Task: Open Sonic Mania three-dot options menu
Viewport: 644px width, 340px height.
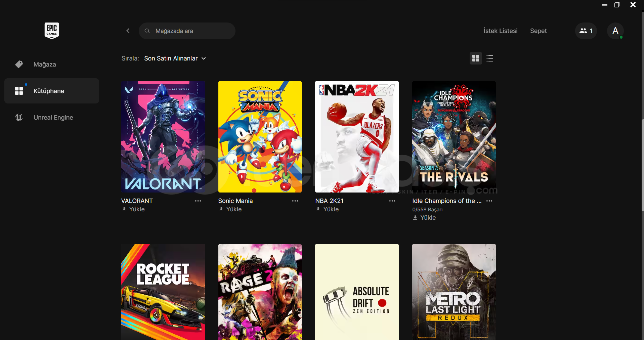Action: pyautogui.click(x=295, y=201)
